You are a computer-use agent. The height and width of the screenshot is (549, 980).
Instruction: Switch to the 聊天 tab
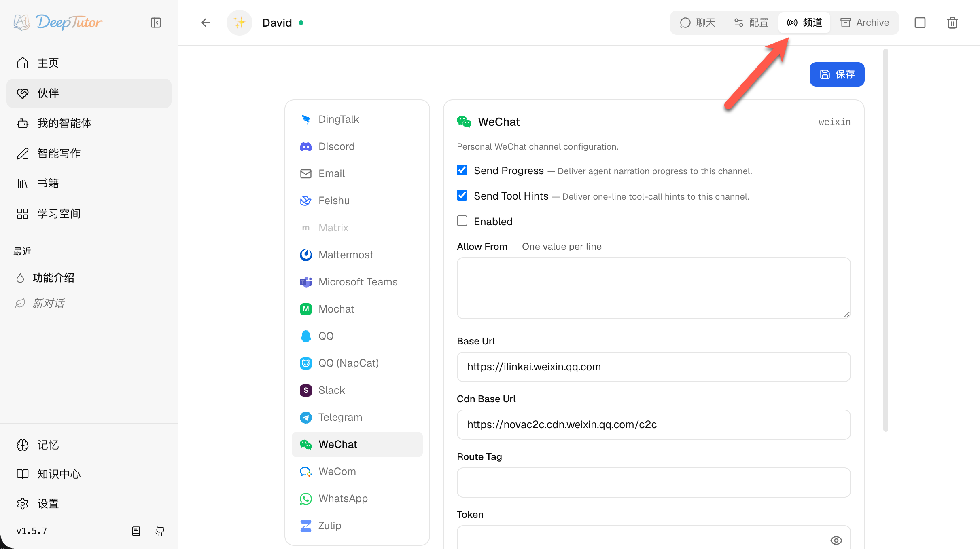click(x=698, y=23)
